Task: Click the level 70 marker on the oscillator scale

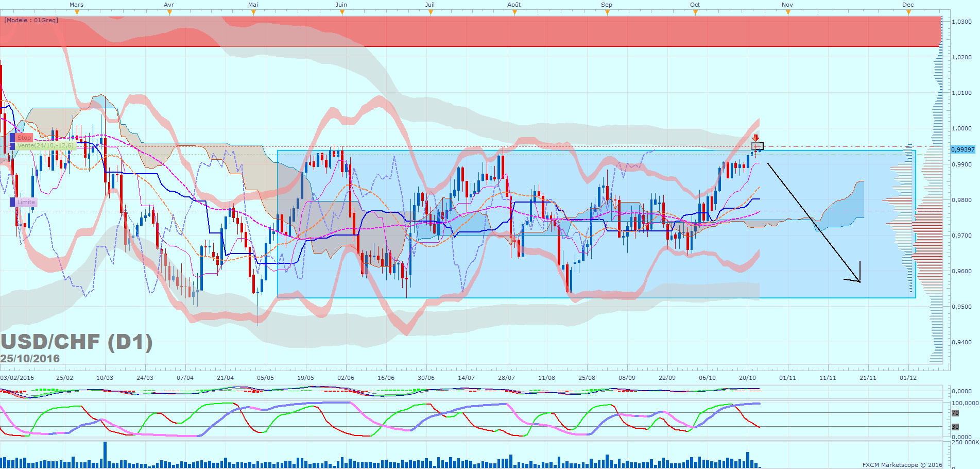Action: tap(955, 413)
